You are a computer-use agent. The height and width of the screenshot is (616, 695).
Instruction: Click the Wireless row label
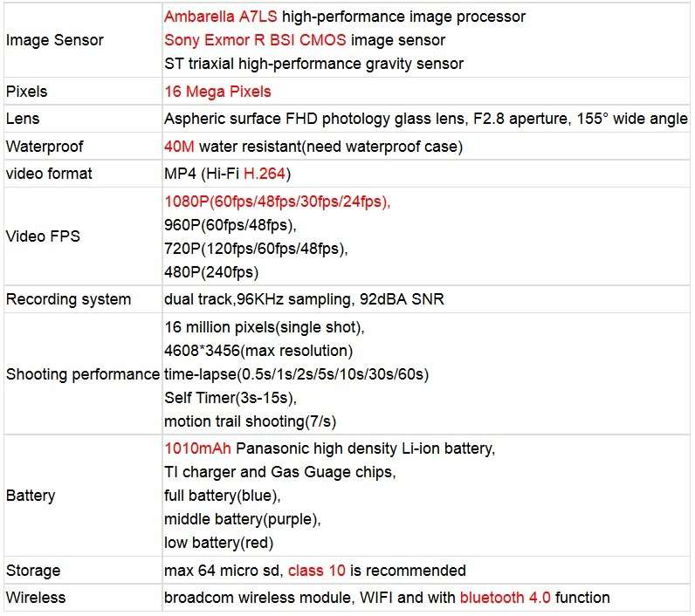pos(36,597)
